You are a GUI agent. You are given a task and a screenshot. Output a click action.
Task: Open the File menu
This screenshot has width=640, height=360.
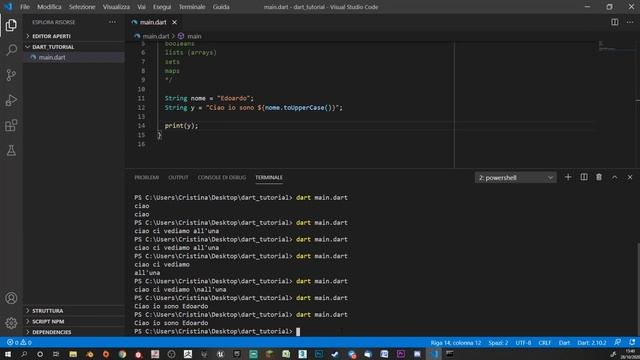[25, 7]
